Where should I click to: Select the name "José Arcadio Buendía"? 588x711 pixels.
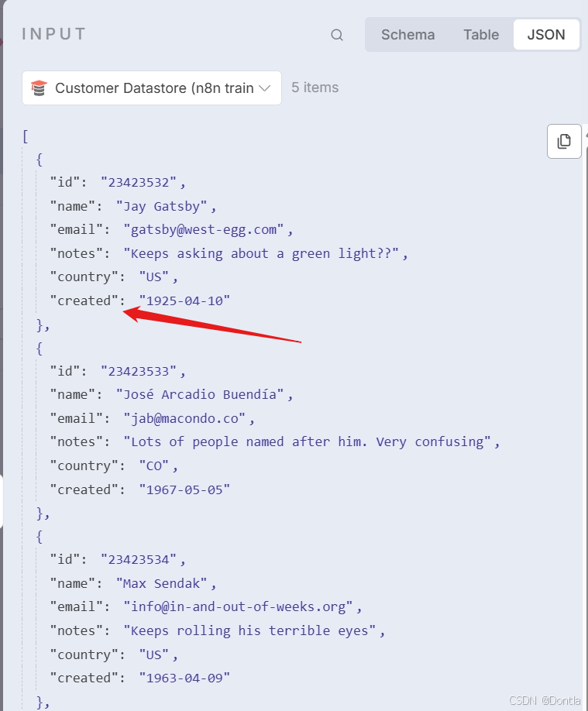(200, 394)
